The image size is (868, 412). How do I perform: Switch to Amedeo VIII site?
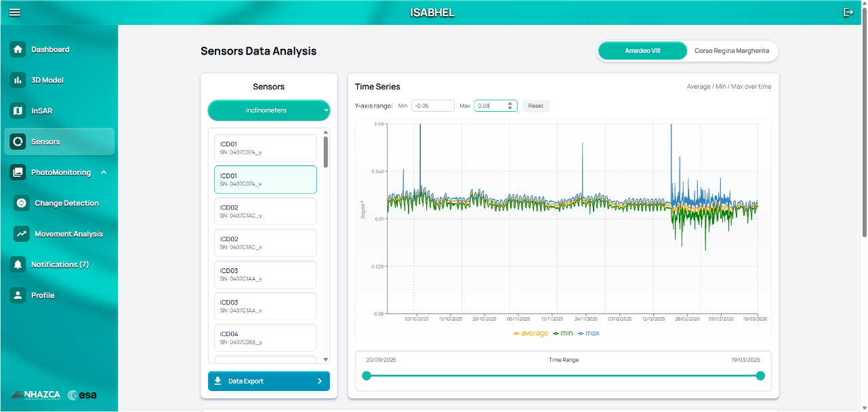[642, 51]
